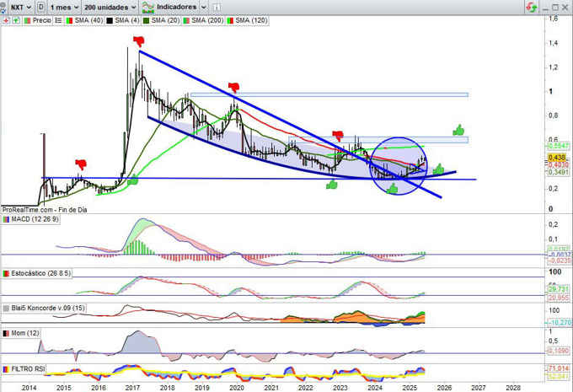Image resolution: width=573 pixels, height=392 pixels.
Task: Click the Indicadores chart icon
Action: [147, 7]
